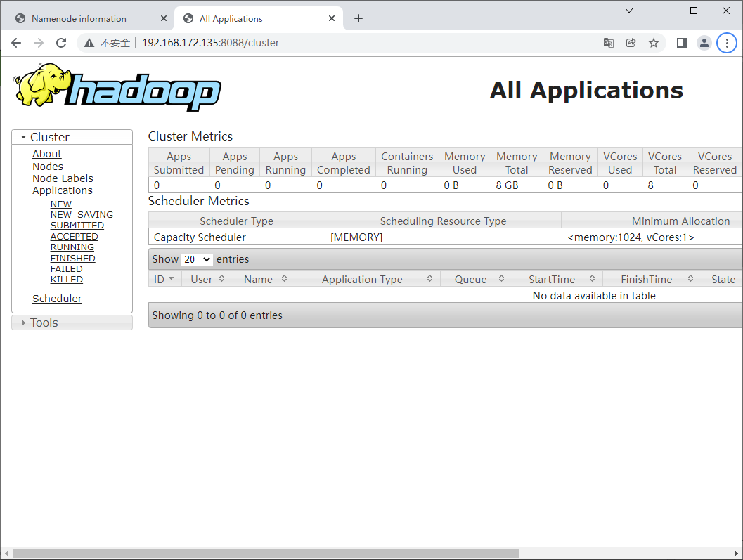The image size is (743, 560).
Task: Select the All Applications tab
Action: pos(259,18)
